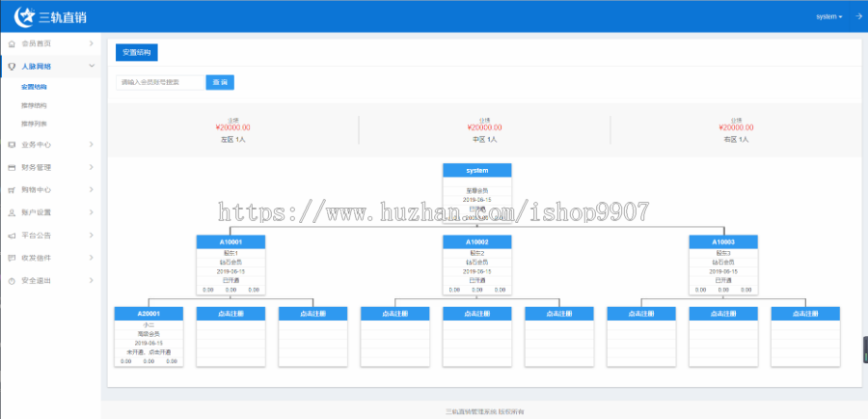The height and width of the screenshot is (419, 868).
Task: Open 会员首页 in the sidebar
Action: point(50,43)
